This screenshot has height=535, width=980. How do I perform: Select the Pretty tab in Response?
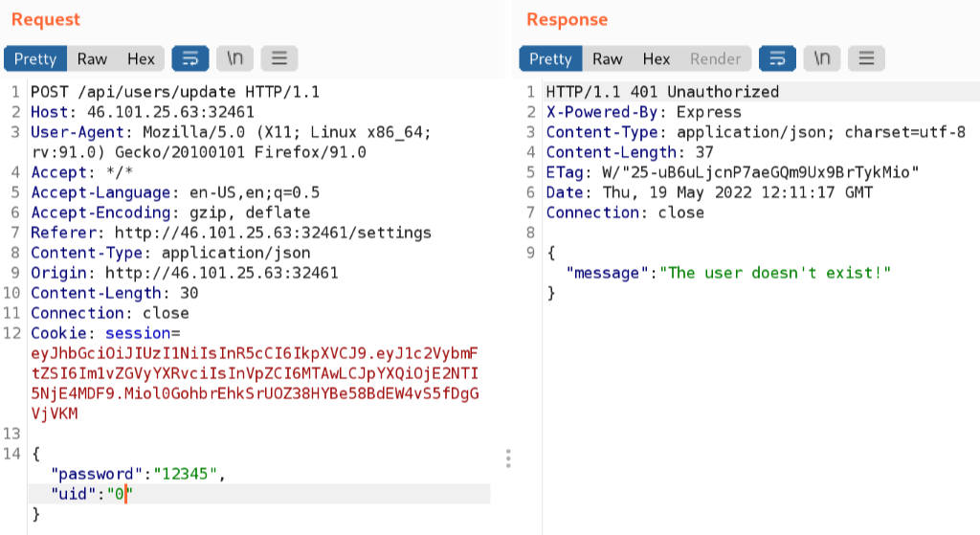550,58
